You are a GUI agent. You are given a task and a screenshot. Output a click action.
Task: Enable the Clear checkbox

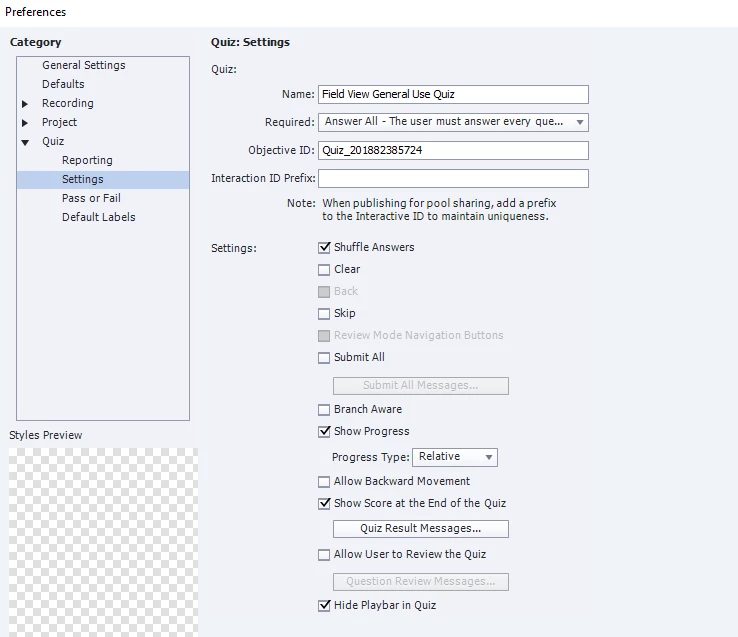(x=324, y=270)
